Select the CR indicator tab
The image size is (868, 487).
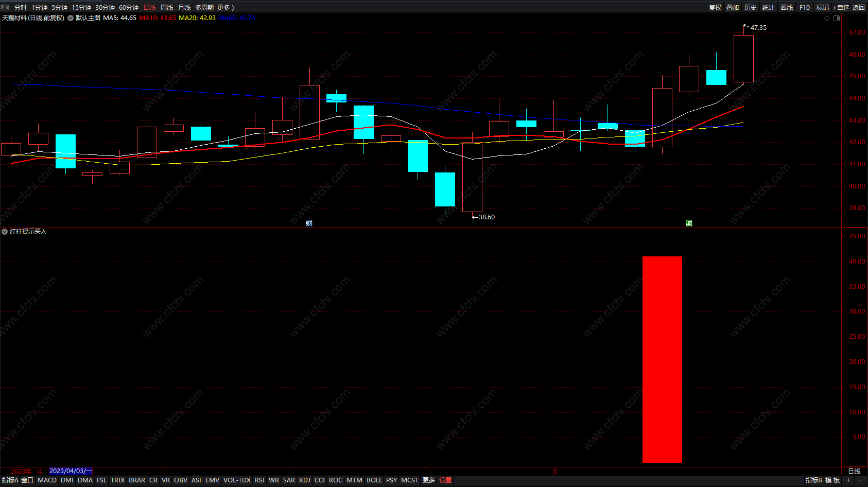[x=153, y=480]
